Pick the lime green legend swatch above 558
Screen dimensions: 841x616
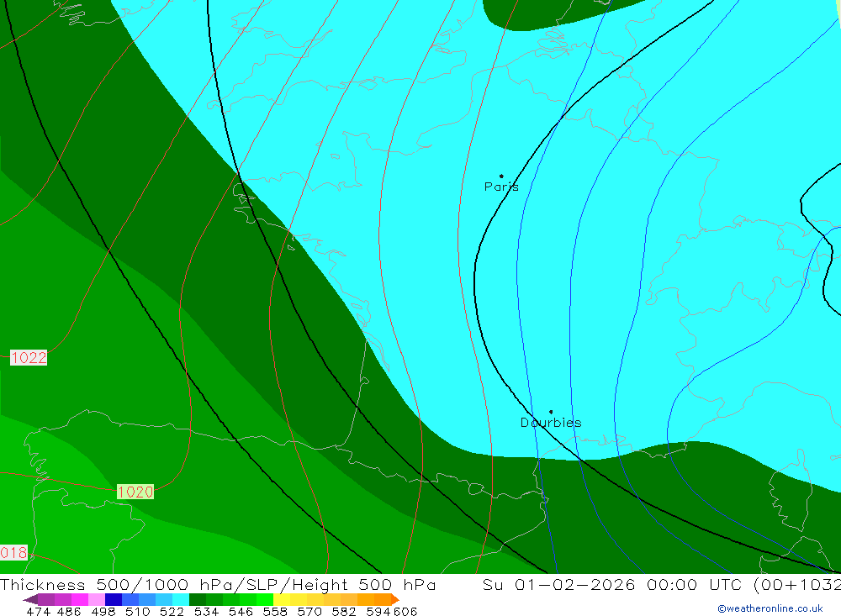265,599
